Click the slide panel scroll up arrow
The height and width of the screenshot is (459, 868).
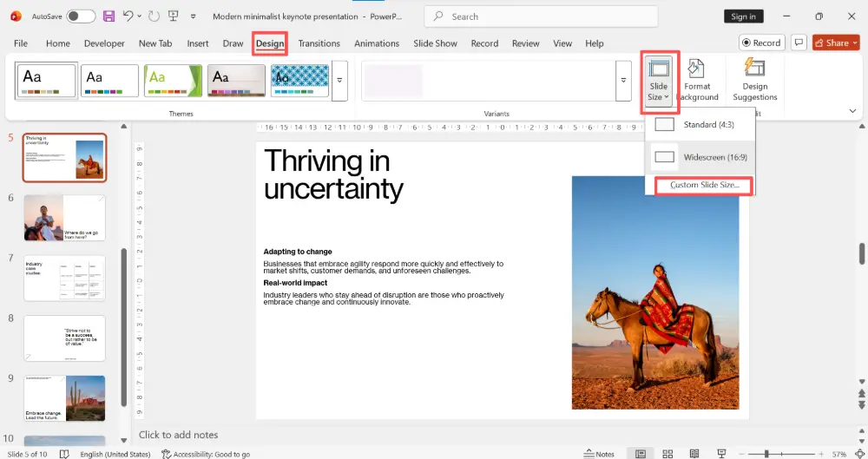click(124, 127)
